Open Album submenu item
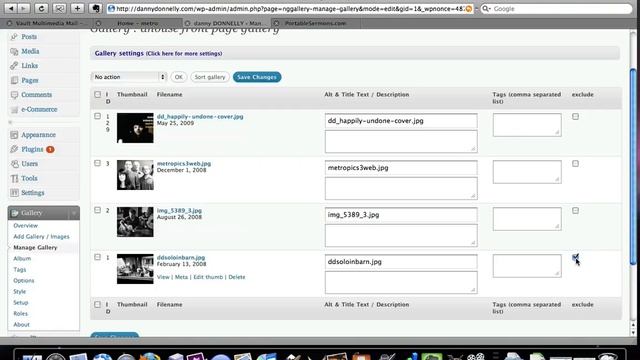 [x=22, y=259]
